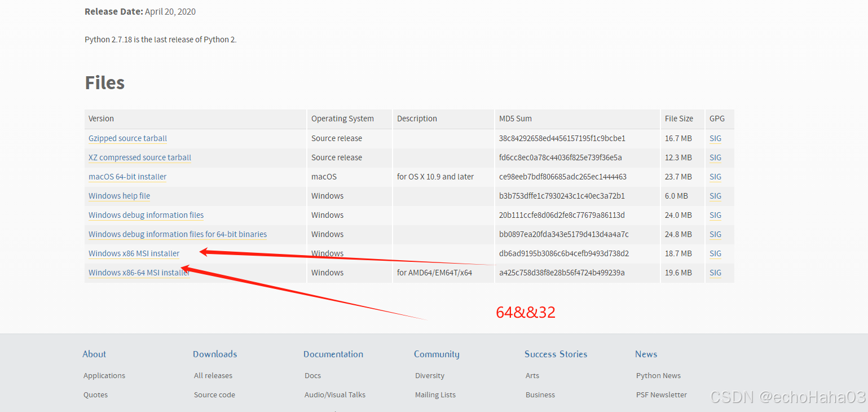Open Business footer link

coord(540,395)
